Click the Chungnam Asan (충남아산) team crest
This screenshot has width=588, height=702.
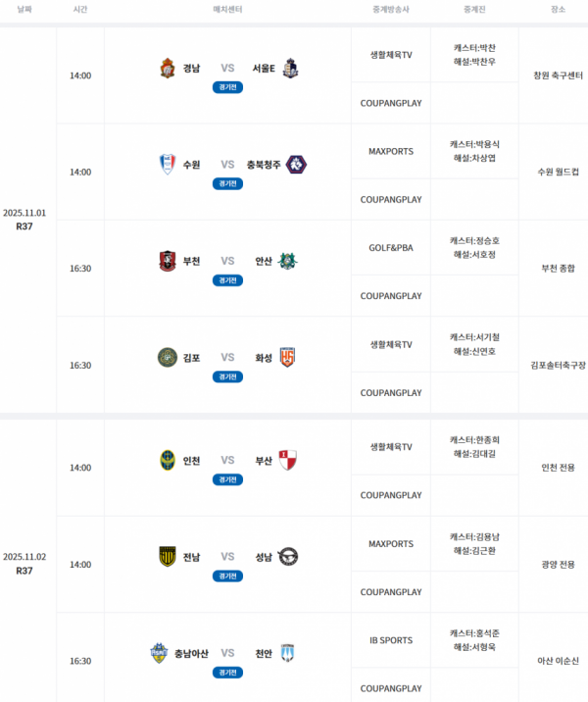pos(159,653)
